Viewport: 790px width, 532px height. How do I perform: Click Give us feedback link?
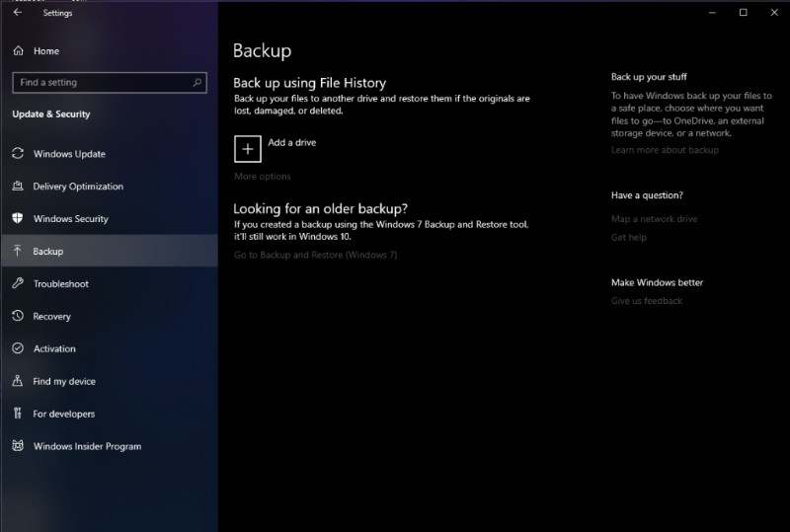pyautogui.click(x=647, y=301)
